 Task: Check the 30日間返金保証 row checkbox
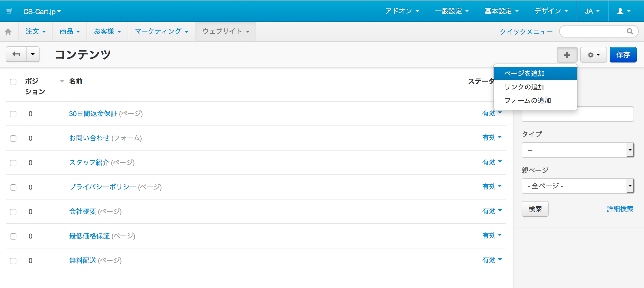pyautogui.click(x=13, y=114)
